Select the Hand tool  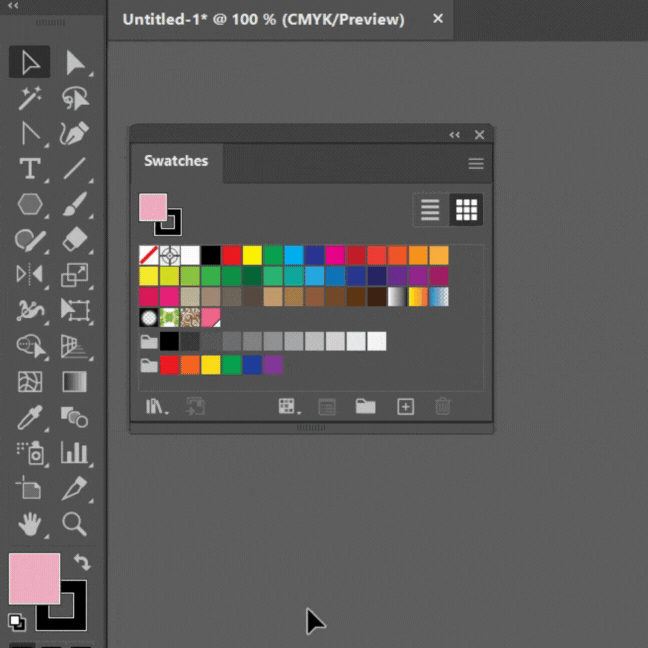[x=31, y=524]
